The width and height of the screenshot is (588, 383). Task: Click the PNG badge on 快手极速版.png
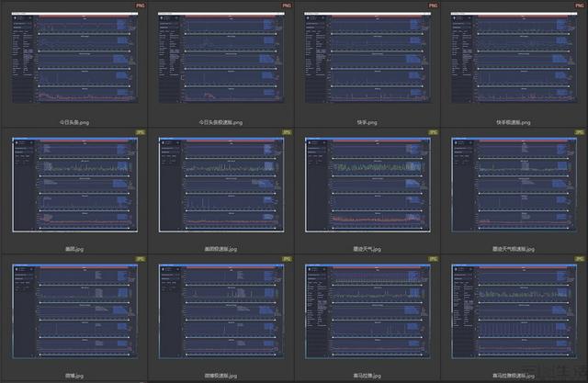click(580, 6)
